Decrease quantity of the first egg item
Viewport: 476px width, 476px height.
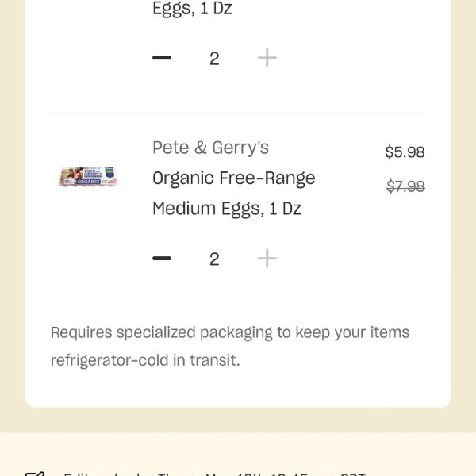162,58
